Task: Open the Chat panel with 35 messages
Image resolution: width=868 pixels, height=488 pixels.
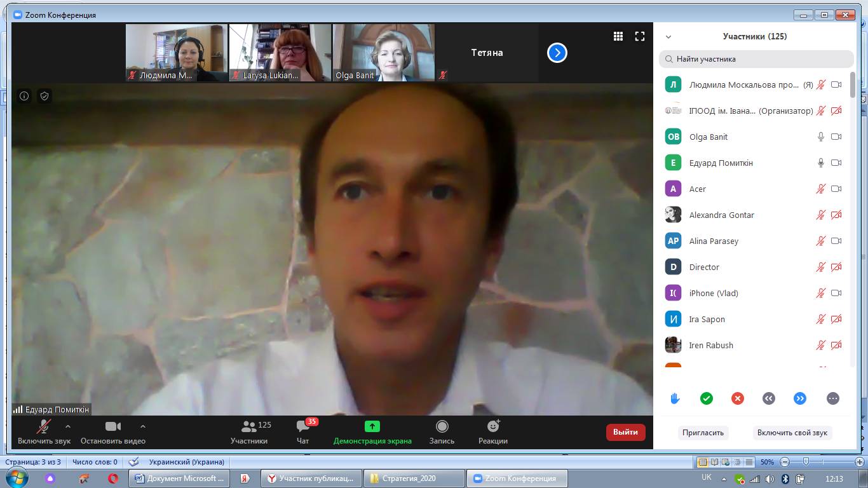Action: [x=303, y=431]
